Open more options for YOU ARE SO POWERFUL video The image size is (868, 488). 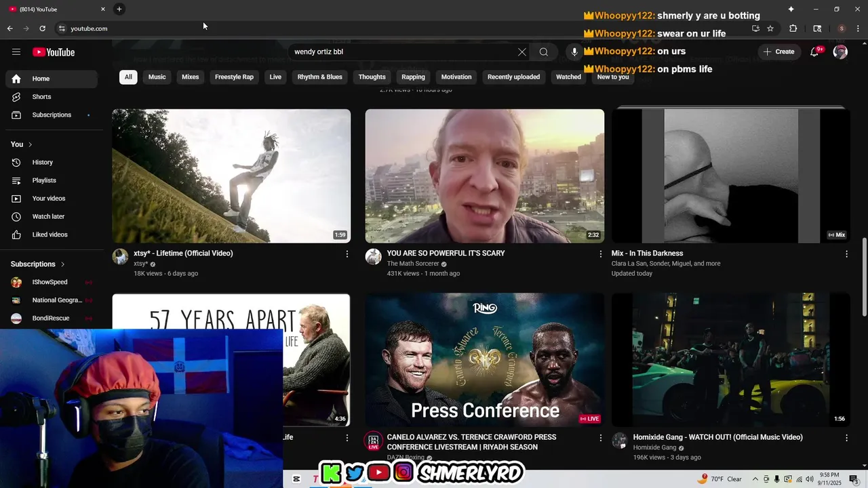(x=600, y=254)
